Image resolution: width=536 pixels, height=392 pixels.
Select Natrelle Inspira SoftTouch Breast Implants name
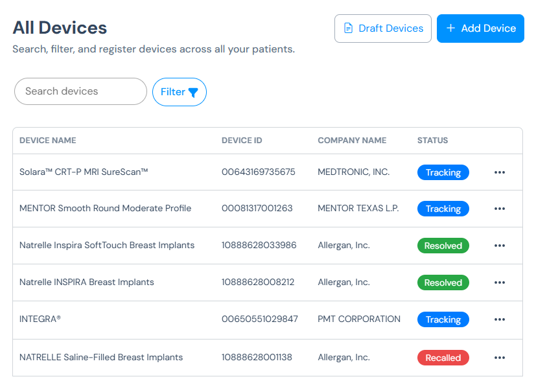pyautogui.click(x=107, y=245)
